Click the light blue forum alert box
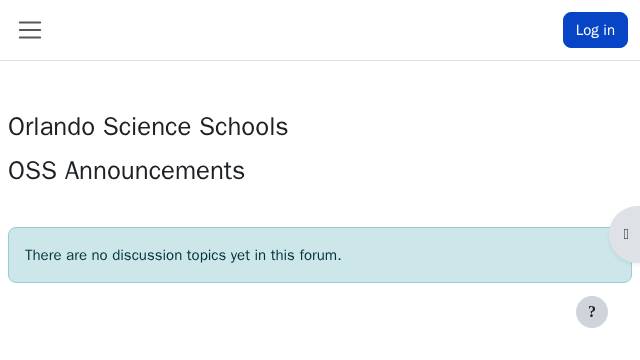 point(320,255)
